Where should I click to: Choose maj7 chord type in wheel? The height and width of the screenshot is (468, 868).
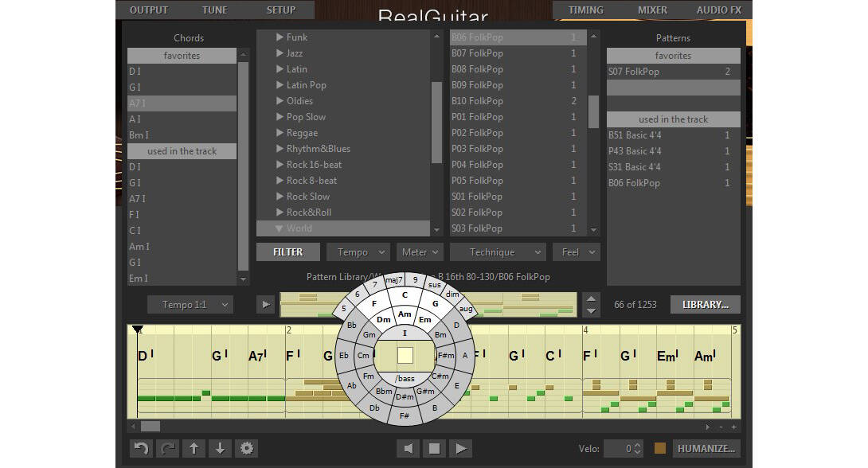[393, 280]
